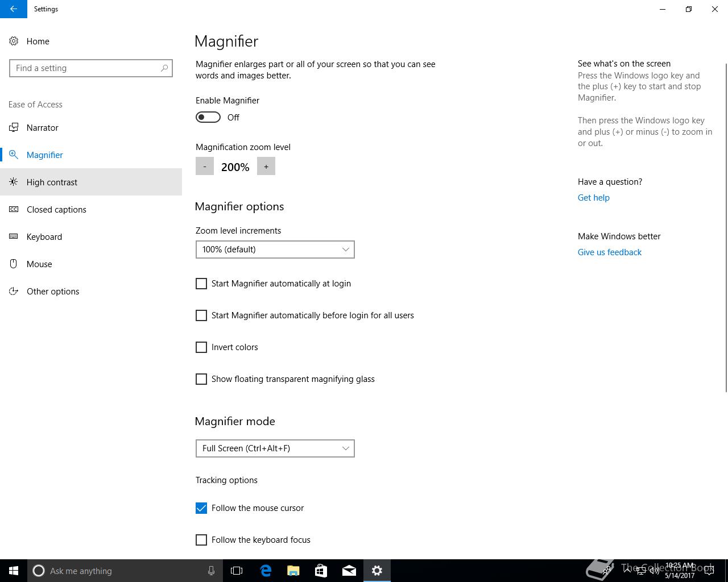Open the Mail app from taskbar
728x582 pixels.
coord(349,571)
